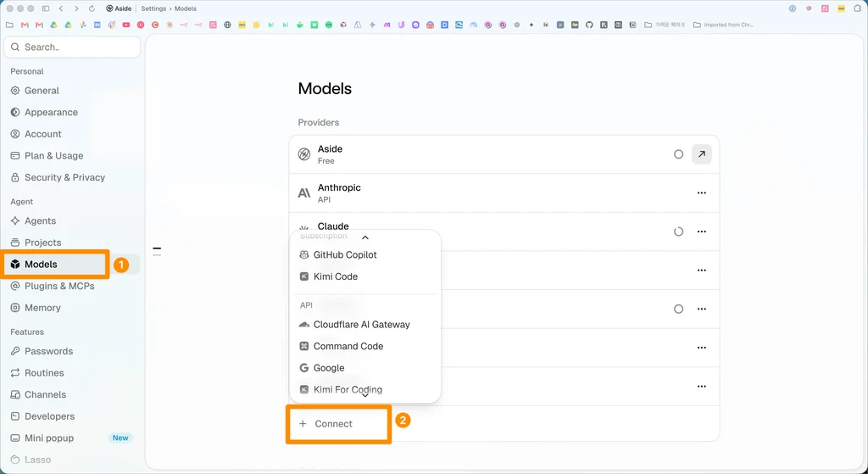Click the chat bubble extension icon
Viewport: 868px width, 474px height.
click(x=809, y=8)
